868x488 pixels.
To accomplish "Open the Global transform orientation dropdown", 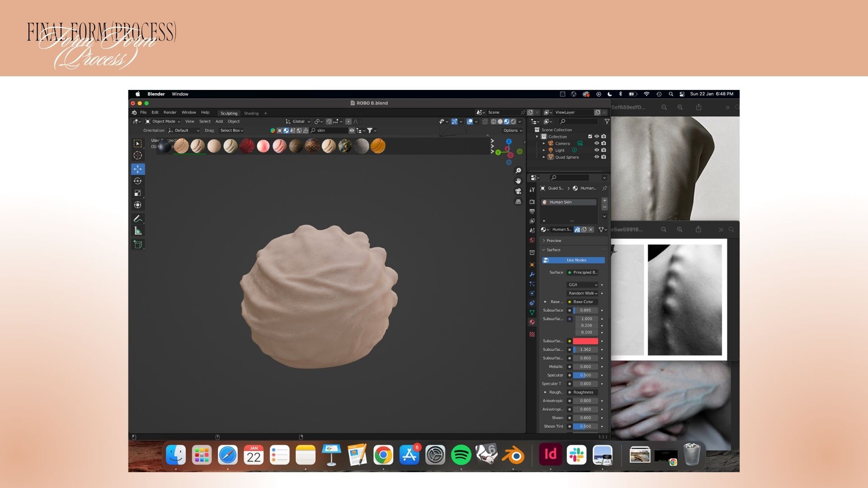I will (x=298, y=122).
